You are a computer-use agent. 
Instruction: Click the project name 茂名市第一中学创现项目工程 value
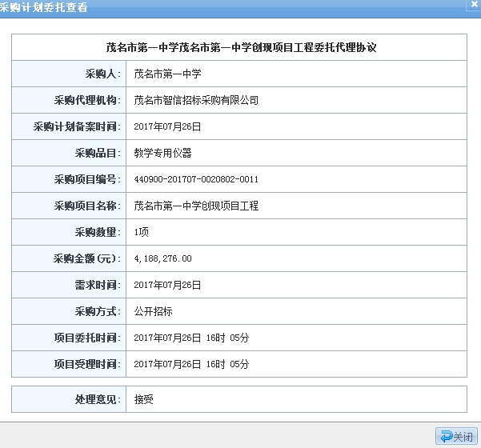pos(196,206)
